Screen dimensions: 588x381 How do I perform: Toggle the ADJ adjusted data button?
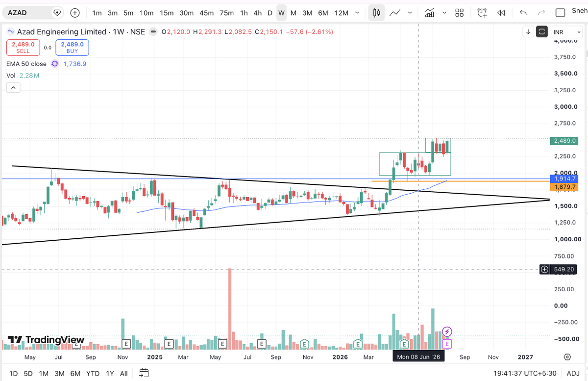click(574, 374)
